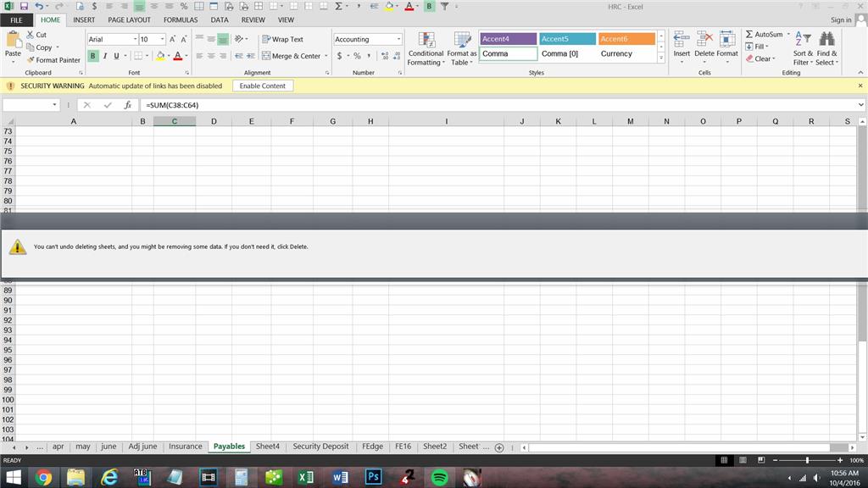Toggle Align Left
The image size is (868, 488).
tap(199, 56)
